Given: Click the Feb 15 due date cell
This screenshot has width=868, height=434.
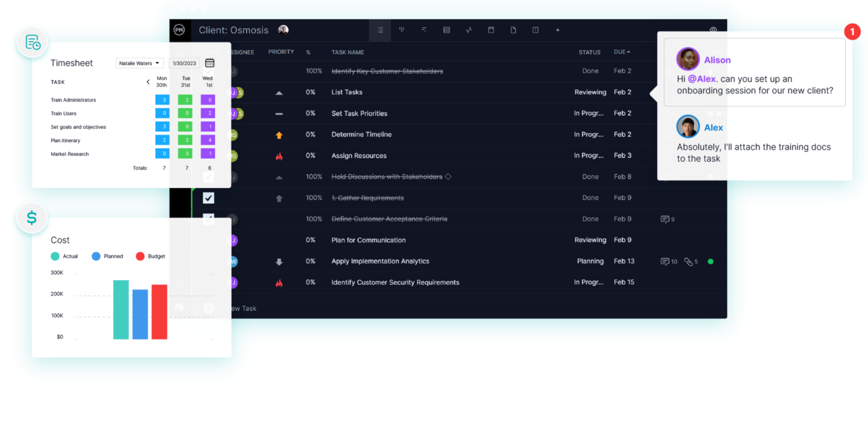Looking at the screenshot, I should 624,282.
